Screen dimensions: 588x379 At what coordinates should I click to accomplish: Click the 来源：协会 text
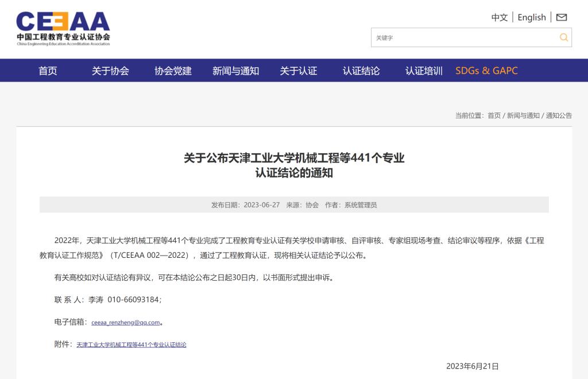(x=302, y=204)
